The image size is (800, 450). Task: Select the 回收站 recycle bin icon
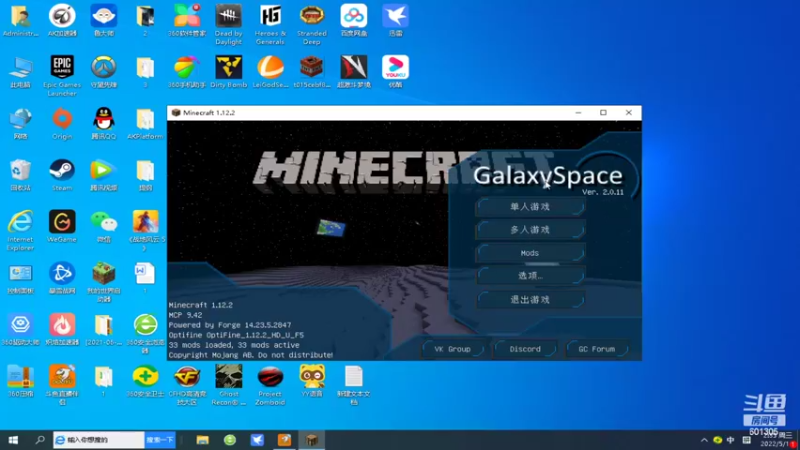pos(20,175)
